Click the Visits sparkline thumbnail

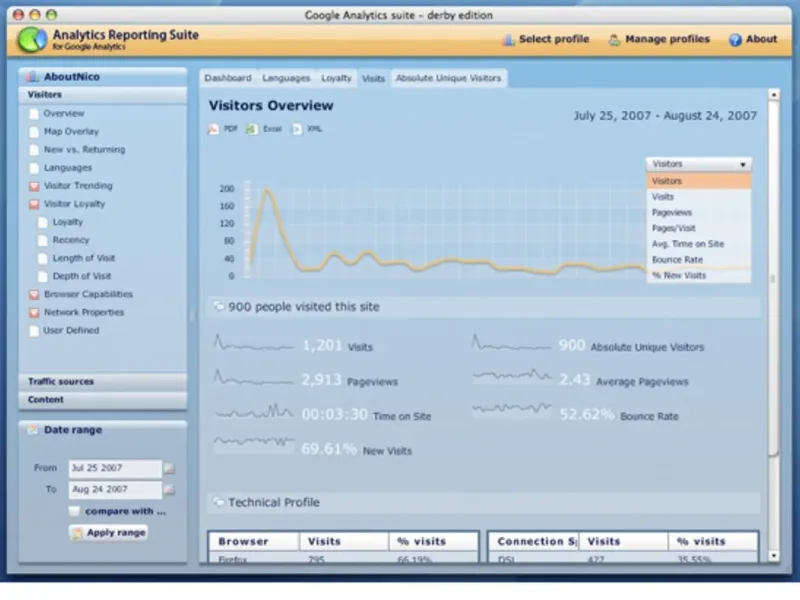point(254,343)
